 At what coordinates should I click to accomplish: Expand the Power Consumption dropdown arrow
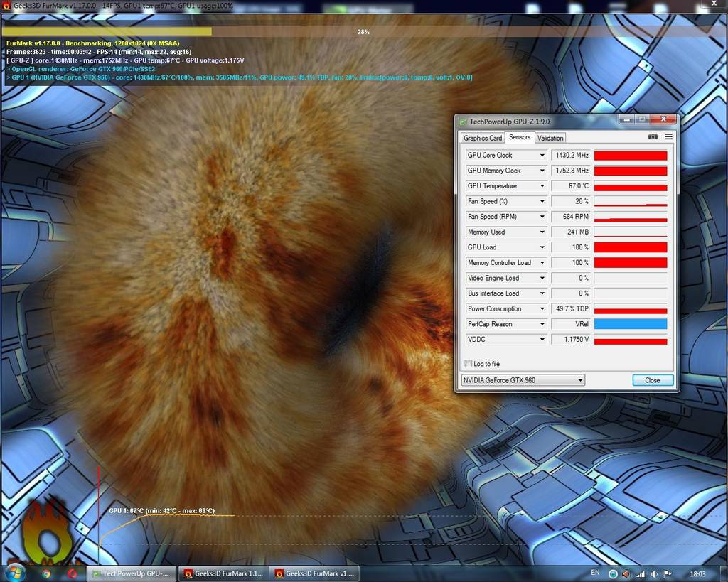542,308
